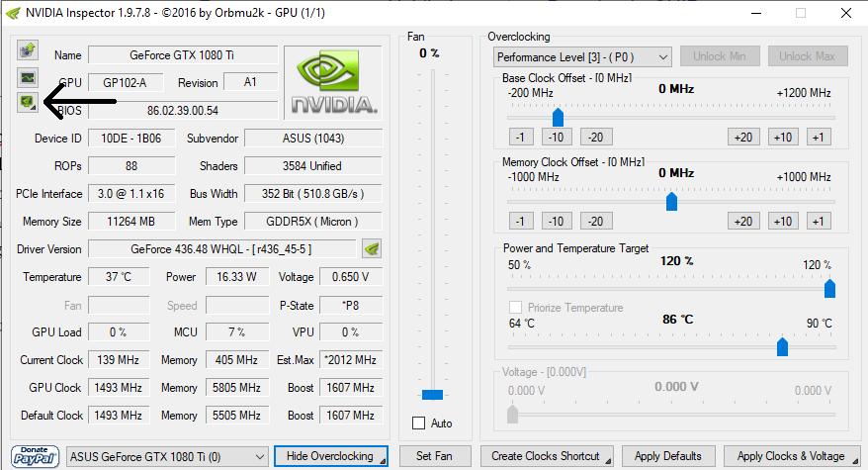The image size is (868, 470).
Task: Open the multi display power saver icon
Action: point(27,103)
